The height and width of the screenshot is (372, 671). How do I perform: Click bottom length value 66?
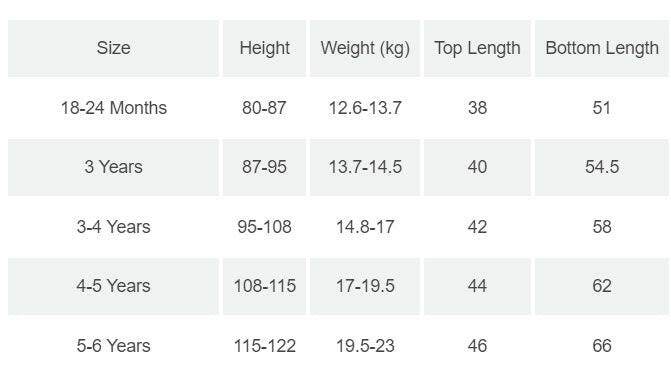click(602, 345)
